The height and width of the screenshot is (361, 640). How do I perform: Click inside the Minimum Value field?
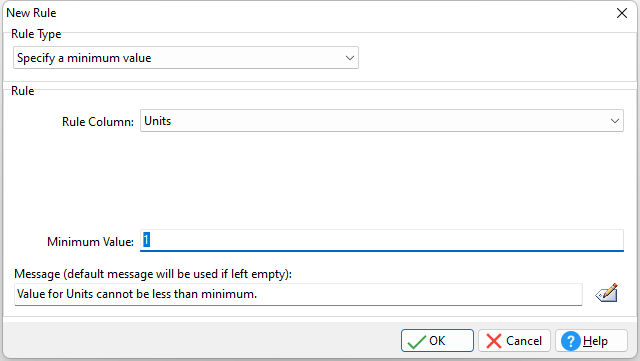(382, 241)
